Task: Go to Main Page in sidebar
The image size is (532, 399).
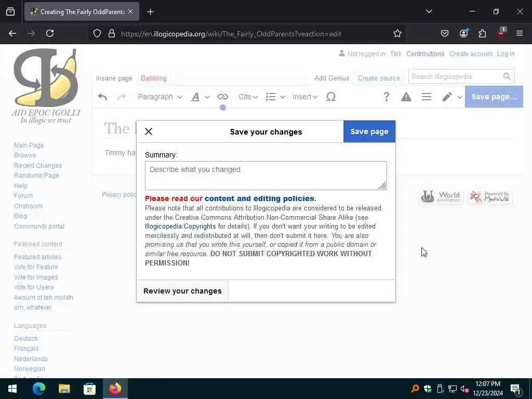Action: click(29, 145)
